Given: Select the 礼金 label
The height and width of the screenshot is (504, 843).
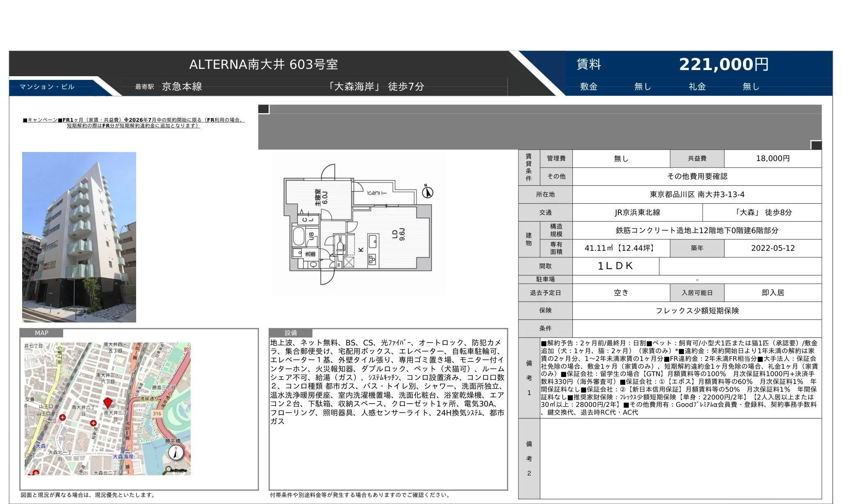Looking at the screenshot, I should pos(697,86).
